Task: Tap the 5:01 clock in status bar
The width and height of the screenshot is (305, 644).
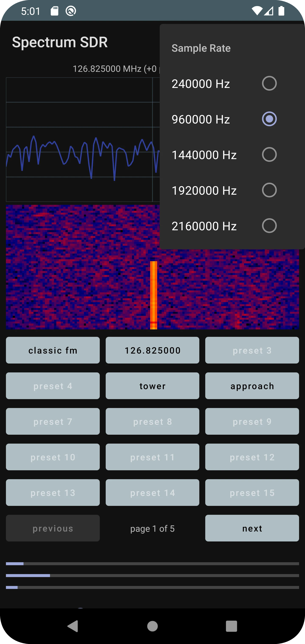Action: (31, 11)
